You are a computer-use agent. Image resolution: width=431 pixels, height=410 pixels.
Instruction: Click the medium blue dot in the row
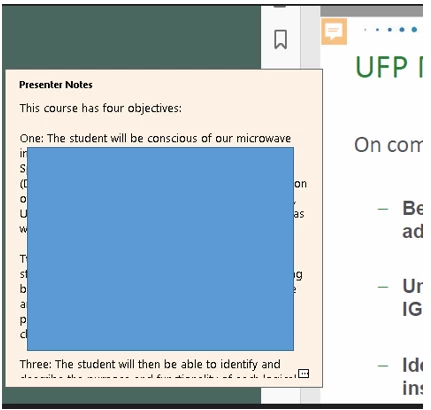(x=389, y=30)
